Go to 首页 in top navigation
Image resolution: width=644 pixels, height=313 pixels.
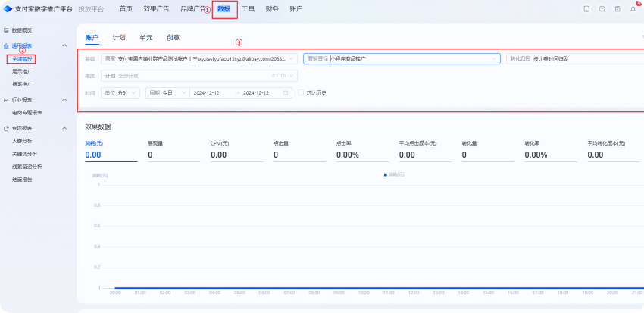click(x=126, y=9)
